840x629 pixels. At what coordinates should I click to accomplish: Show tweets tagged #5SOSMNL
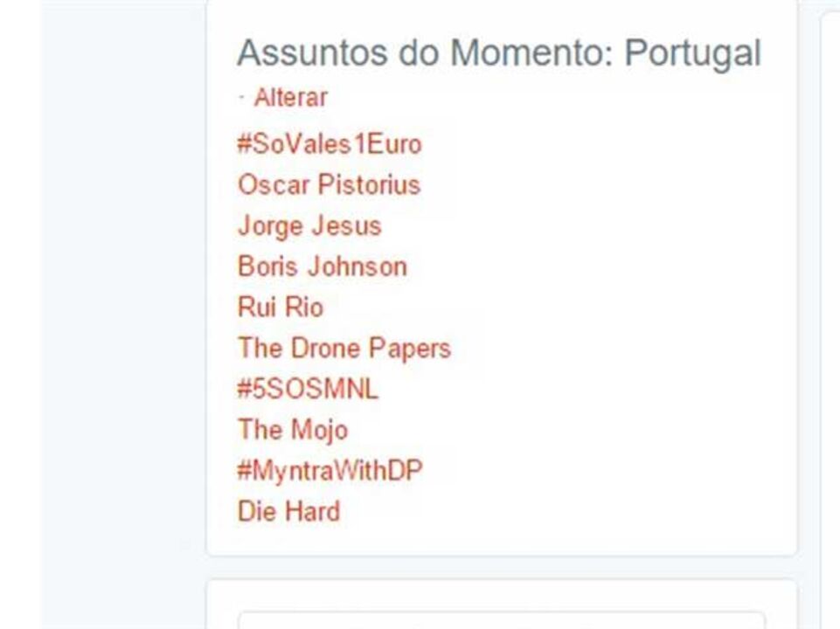tap(308, 389)
